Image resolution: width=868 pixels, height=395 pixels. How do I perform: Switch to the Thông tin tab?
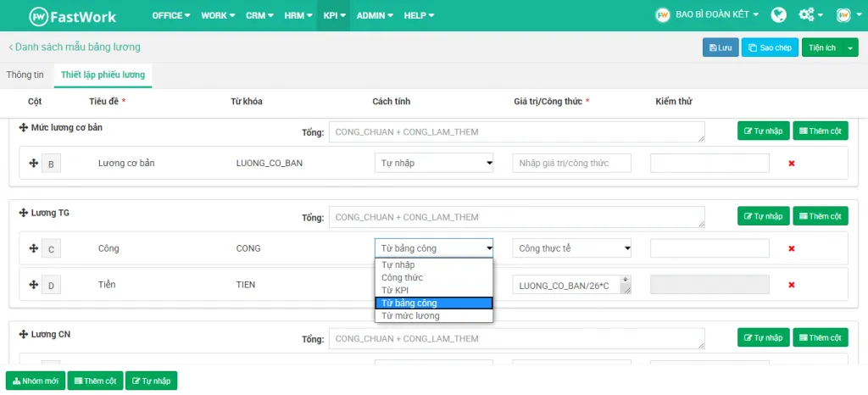point(25,75)
